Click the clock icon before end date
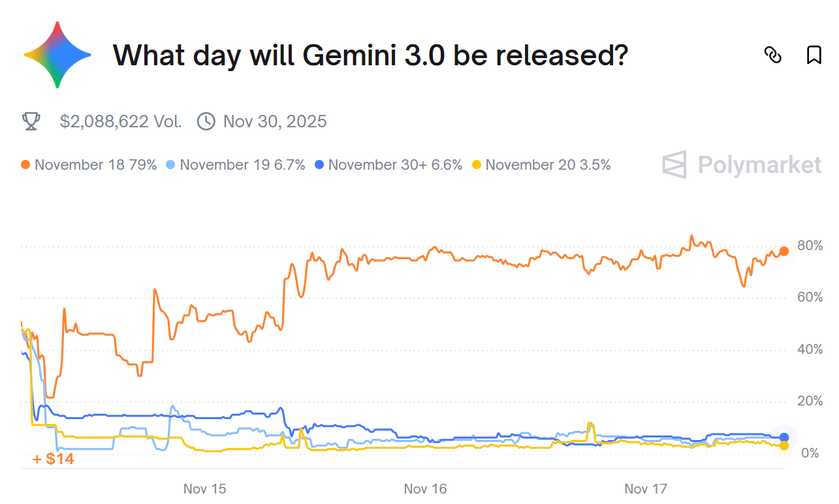 tap(206, 121)
